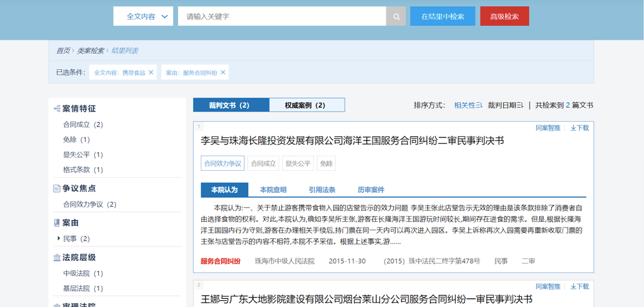Click 同案智推 for the 李吴 case

(x=548, y=128)
